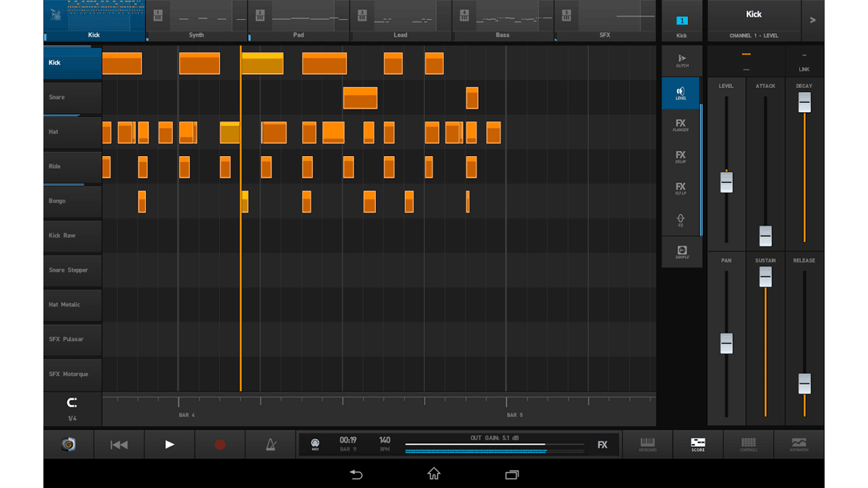
Task: Open the EQ module
Action: point(681,220)
